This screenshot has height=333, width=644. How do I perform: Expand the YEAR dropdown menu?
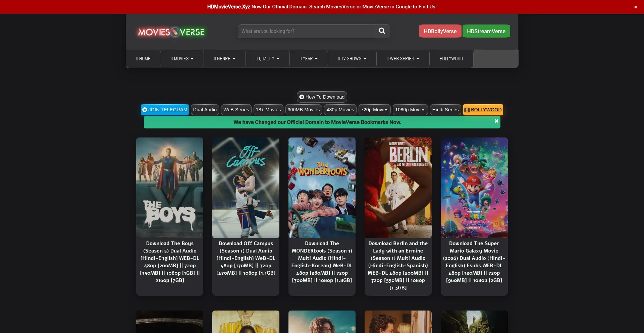pos(309,59)
